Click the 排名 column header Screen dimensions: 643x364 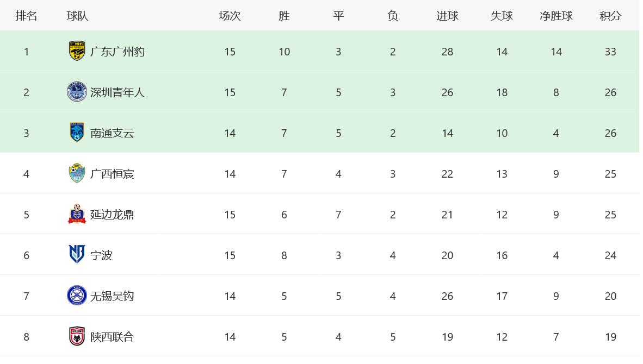point(26,16)
